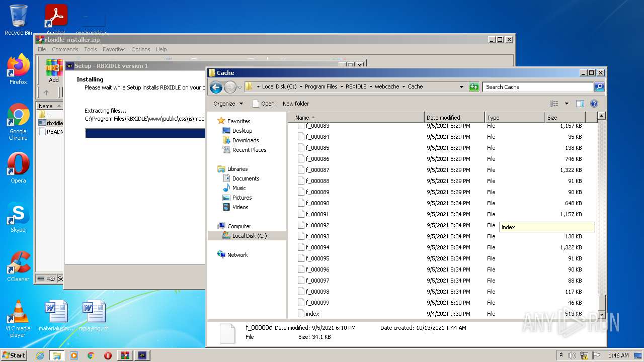Open Explorer help question mark icon
Image resolution: width=644 pixels, height=362 pixels.
(x=594, y=104)
